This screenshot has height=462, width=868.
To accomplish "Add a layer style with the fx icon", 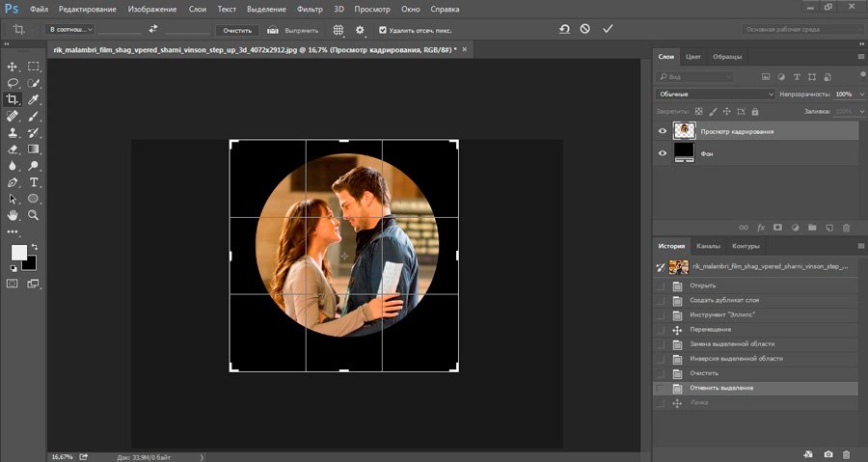I will click(x=761, y=228).
